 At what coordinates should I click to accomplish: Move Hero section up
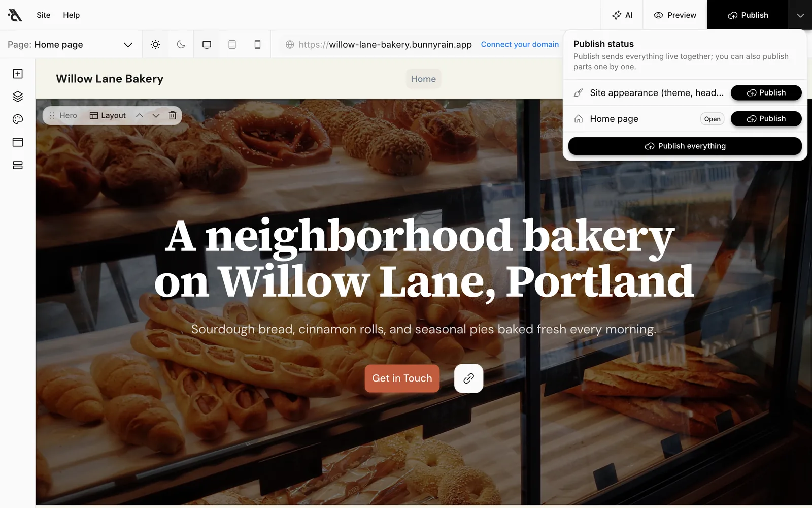tap(140, 116)
